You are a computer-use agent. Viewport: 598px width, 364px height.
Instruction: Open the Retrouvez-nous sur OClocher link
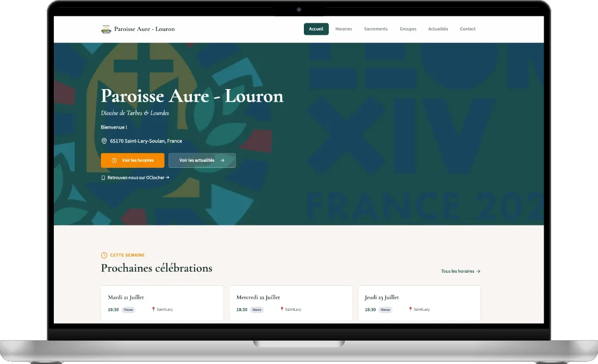(x=135, y=178)
